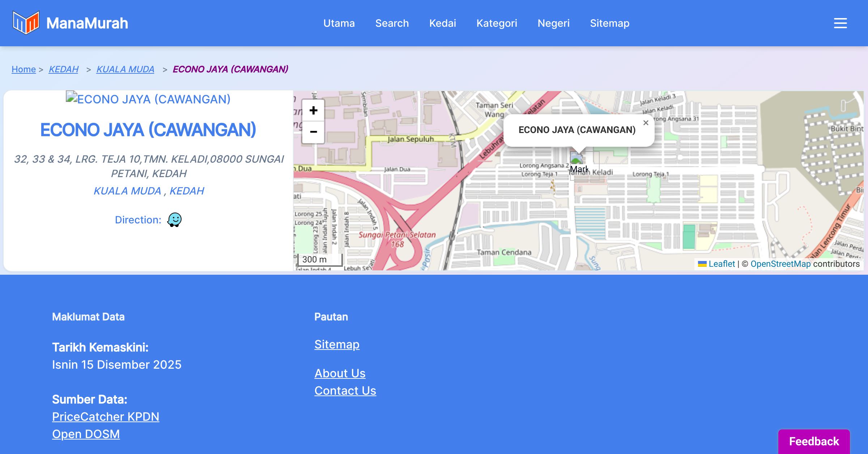Open the Feedback button
The width and height of the screenshot is (868, 454).
[814, 441]
